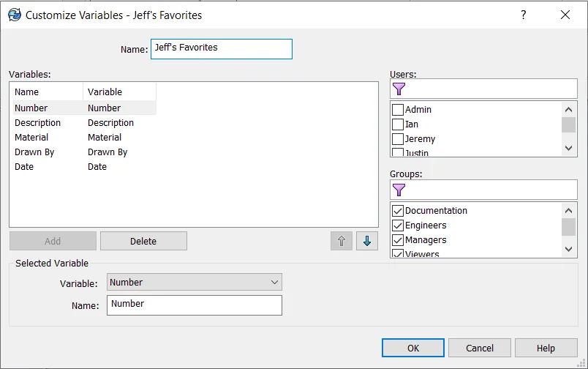This screenshot has height=369, width=588.
Task: Click the Users filter funnel icon
Action: click(399, 89)
